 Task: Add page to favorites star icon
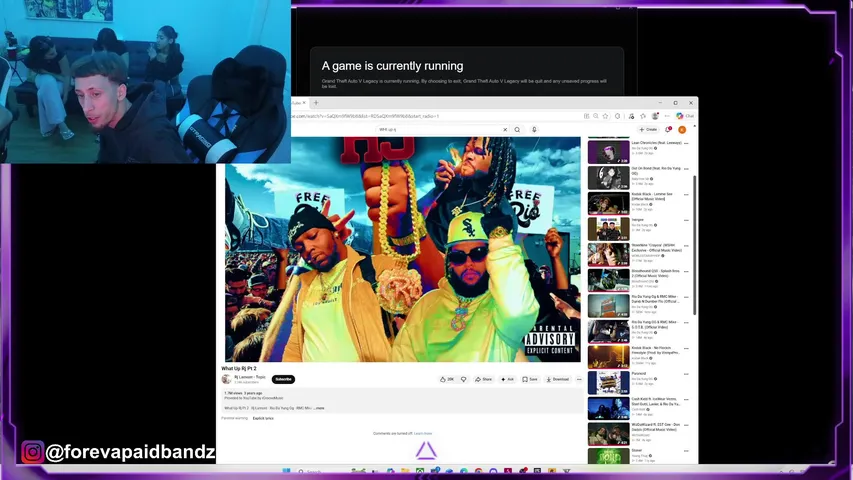click(x=605, y=116)
